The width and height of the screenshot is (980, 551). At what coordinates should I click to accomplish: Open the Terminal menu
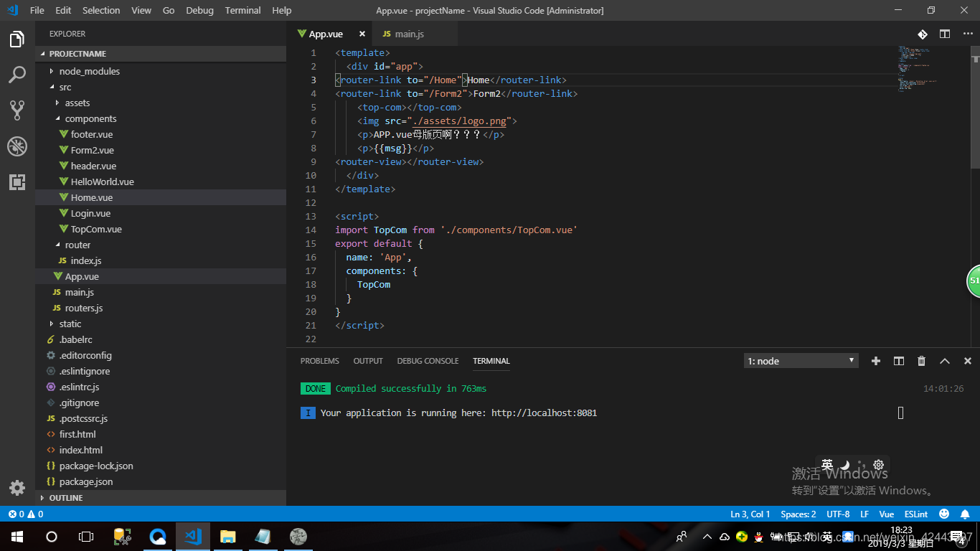[x=242, y=10]
